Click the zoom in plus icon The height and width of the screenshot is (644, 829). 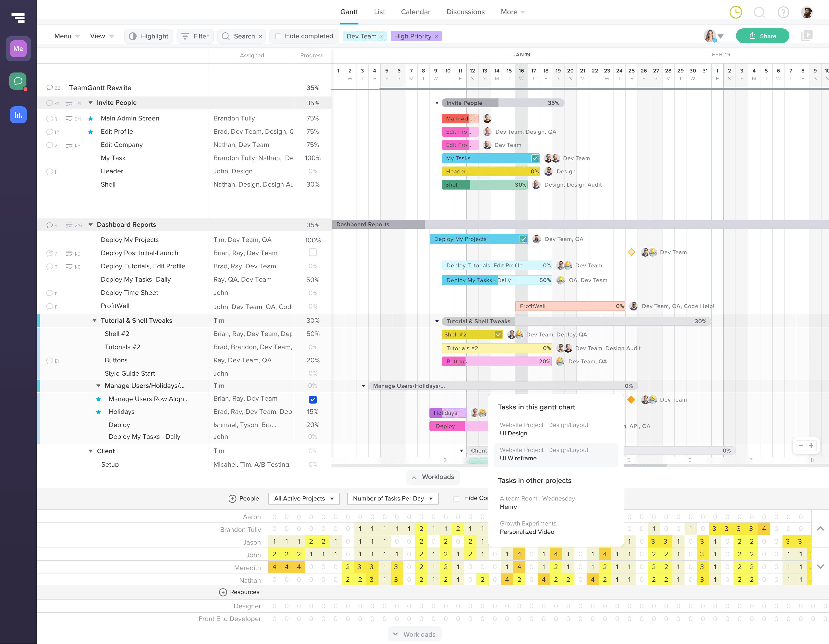811,445
